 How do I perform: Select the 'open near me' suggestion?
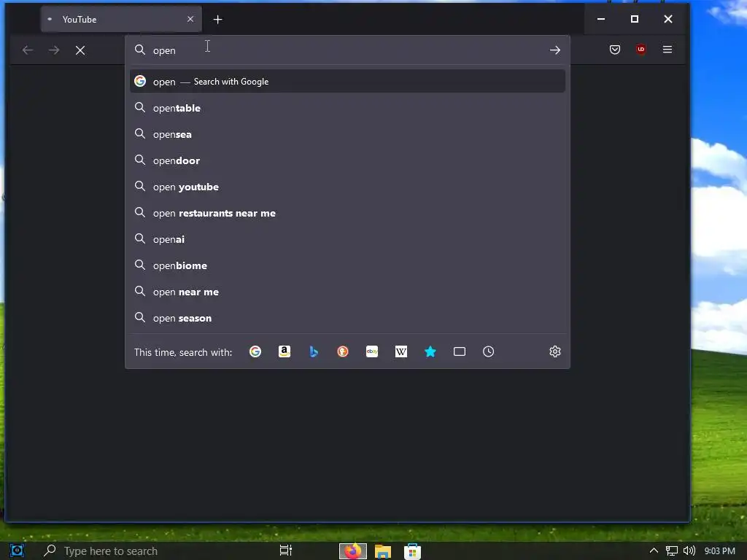click(x=347, y=292)
